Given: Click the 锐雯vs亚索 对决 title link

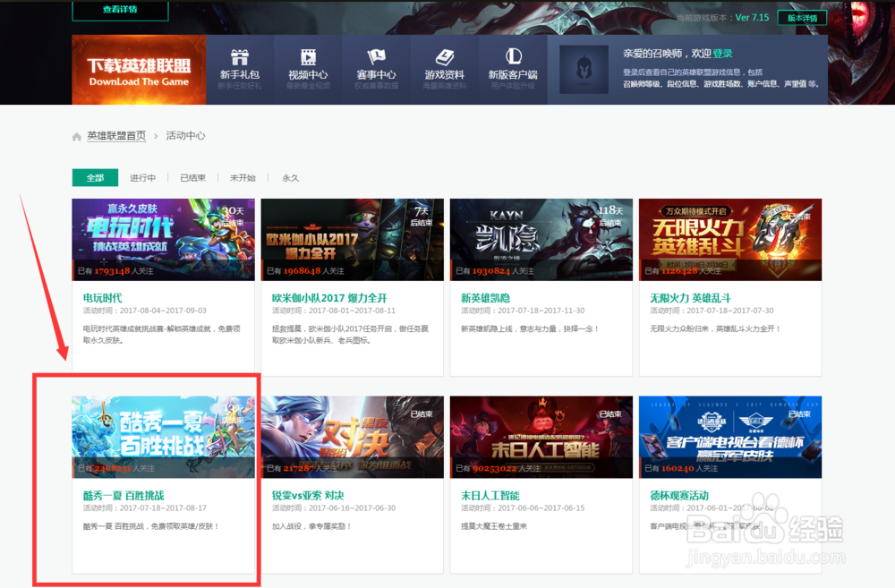Looking at the screenshot, I should point(308,496).
